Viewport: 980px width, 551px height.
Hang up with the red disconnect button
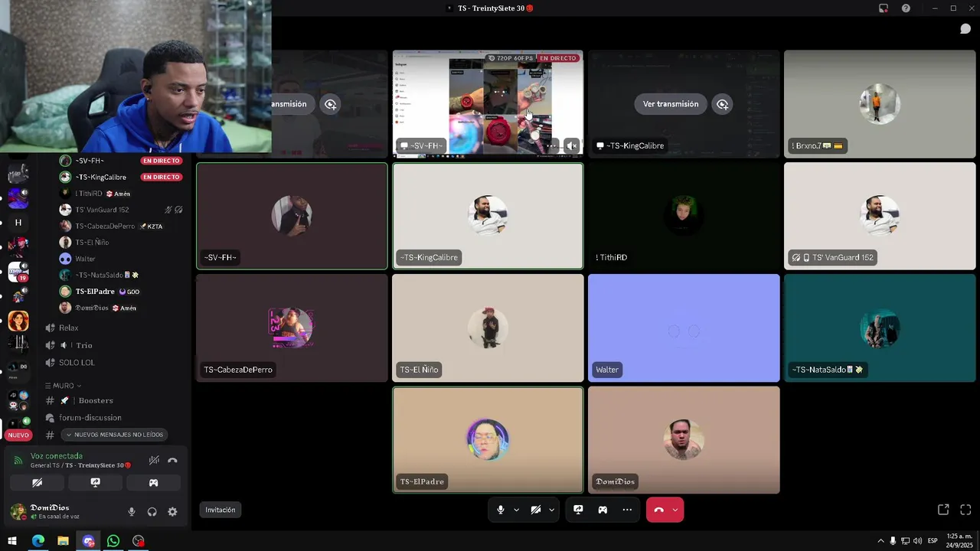[x=658, y=510]
